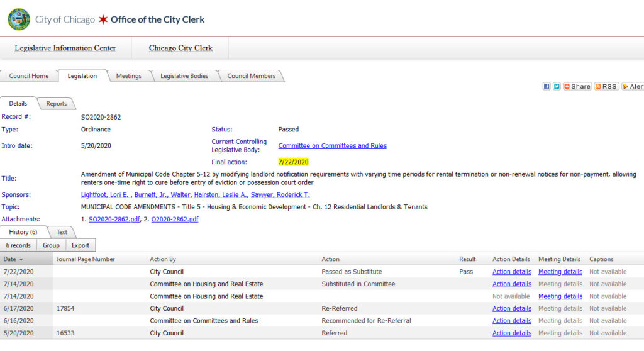644x351 pixels.
Task: Open Meeting details for 7/14/2020 row with no action
Action: [x=560, y=297]
